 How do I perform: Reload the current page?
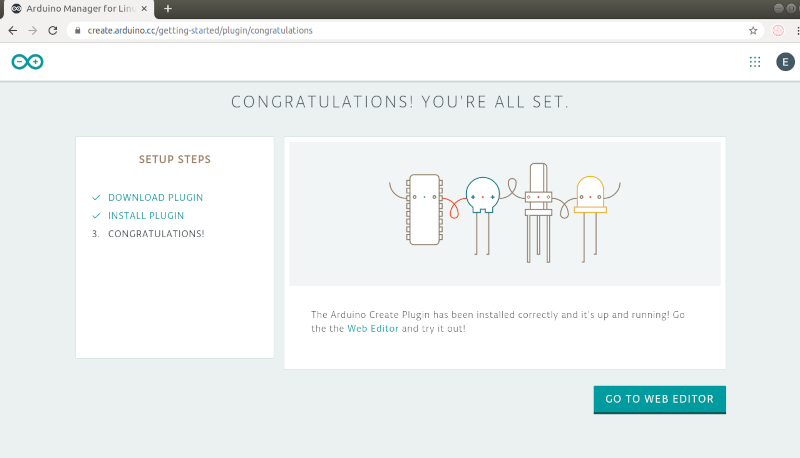click(x=53, y=31)
